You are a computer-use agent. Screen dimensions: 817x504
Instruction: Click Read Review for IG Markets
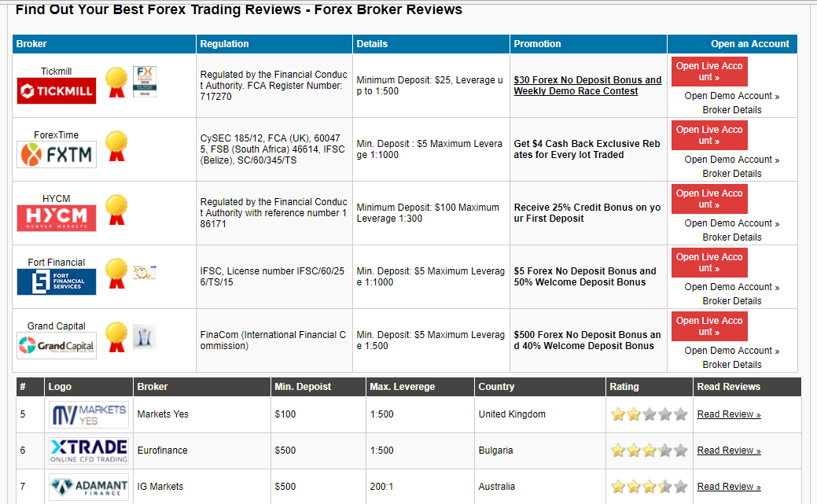[728, 486]
